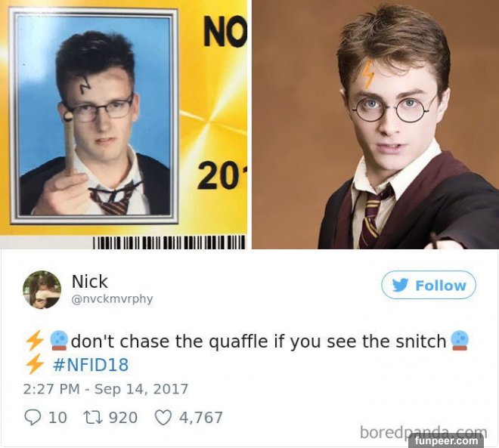
Task: Click the funpeer.com watermark
Action: click(x=447, y=440)
